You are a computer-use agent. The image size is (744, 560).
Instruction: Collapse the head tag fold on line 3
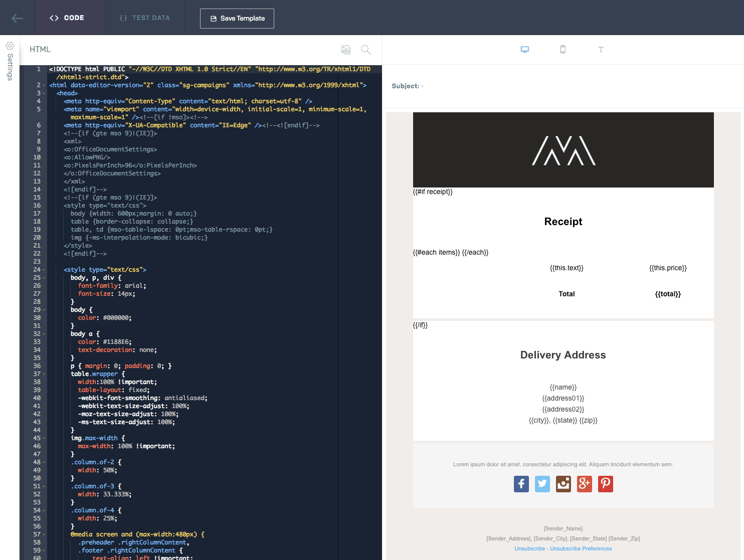coord(44,93)
